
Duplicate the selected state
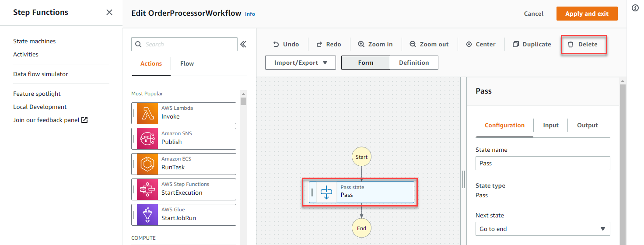pyautogui.click(x=532, y=44)
